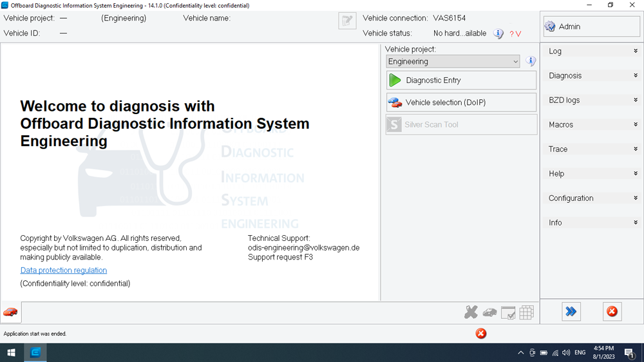Click the red voltage ?V indicator
This screenshot has width=644, height=362.
point(515,33)
